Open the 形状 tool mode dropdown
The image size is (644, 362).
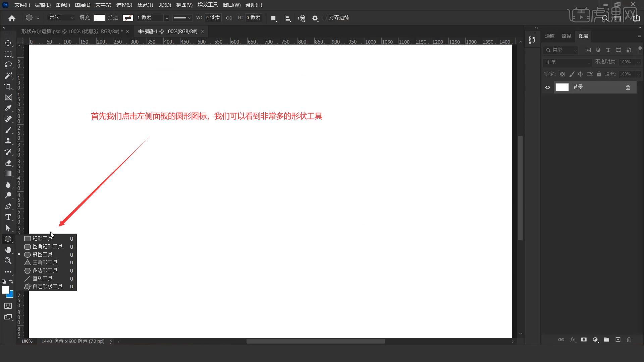point(61,17)
